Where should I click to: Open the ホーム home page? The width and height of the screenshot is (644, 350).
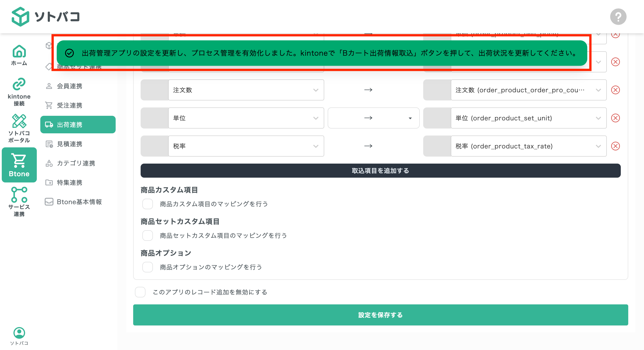[x=19, y=55]
